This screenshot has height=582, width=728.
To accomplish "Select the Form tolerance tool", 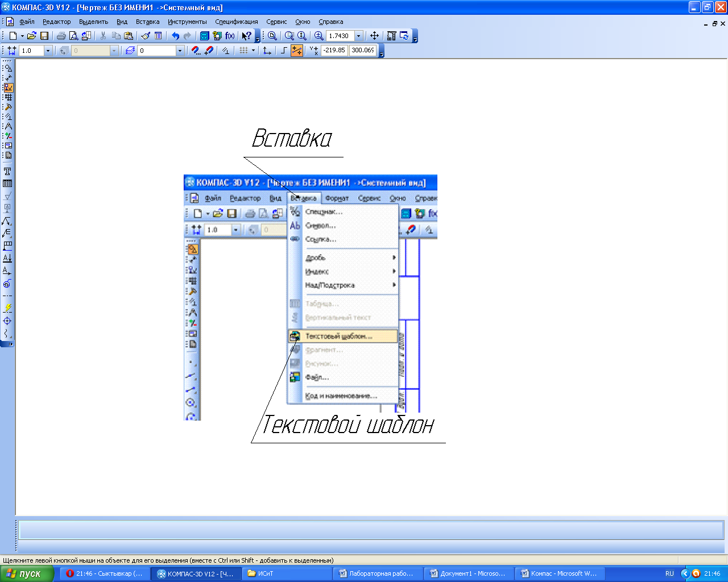I will click(7, 246).
